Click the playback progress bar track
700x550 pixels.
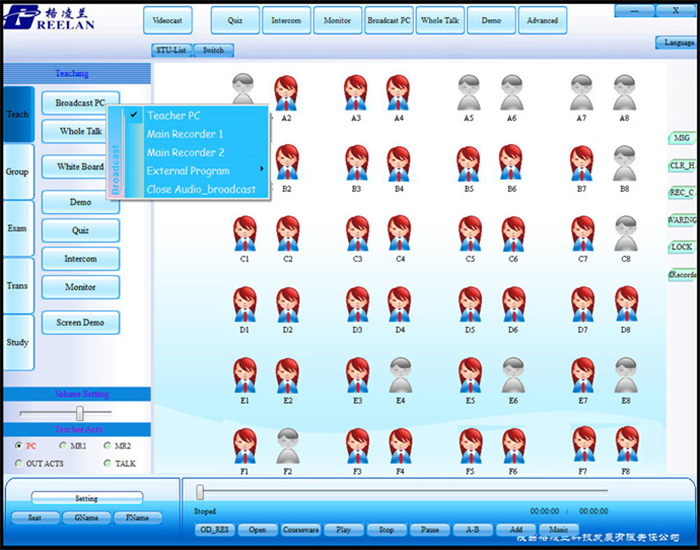click(x=400, y=492)
